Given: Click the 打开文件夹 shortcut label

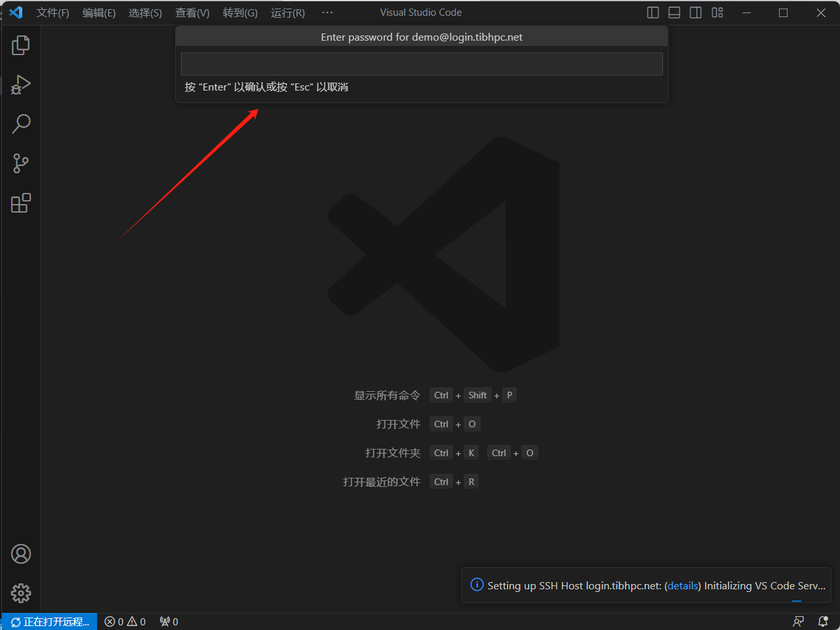Looking at the screenshot, I should tap(393, 453).
